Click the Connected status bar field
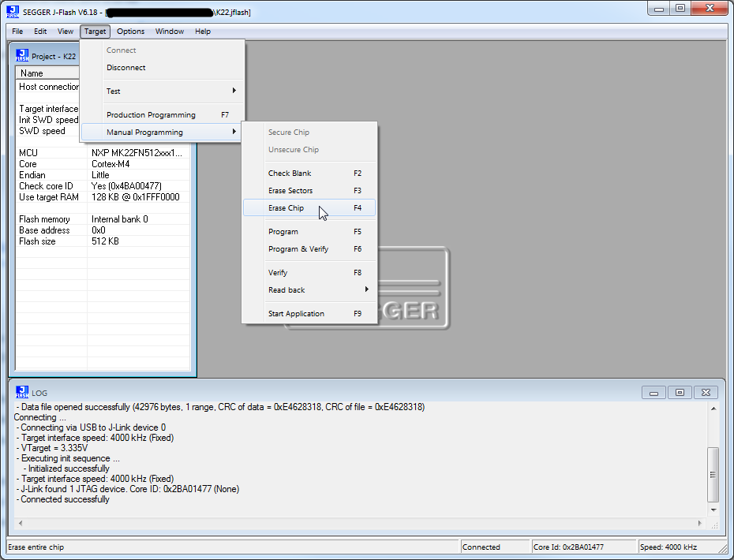Screen dimensions: 734x560 [x=495, y=547]
